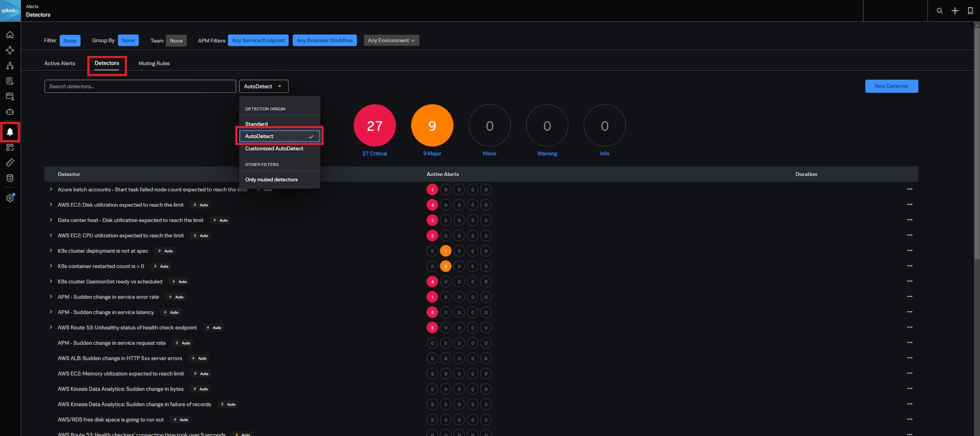This screenshot has height=436, width=980.
Task: Open actions menu for K8s cluster DaemonSet detector
Action: [x=910, y=281]
